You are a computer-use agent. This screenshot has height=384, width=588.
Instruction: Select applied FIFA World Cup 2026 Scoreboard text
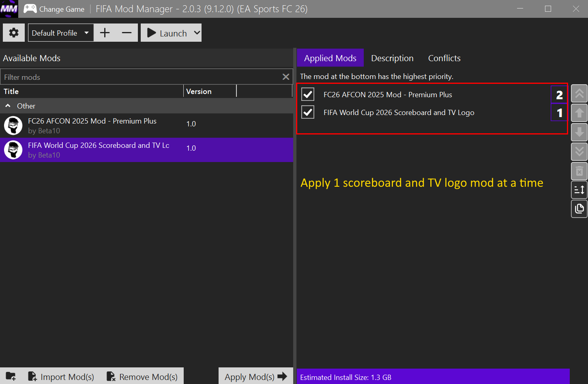coord(399,112)
